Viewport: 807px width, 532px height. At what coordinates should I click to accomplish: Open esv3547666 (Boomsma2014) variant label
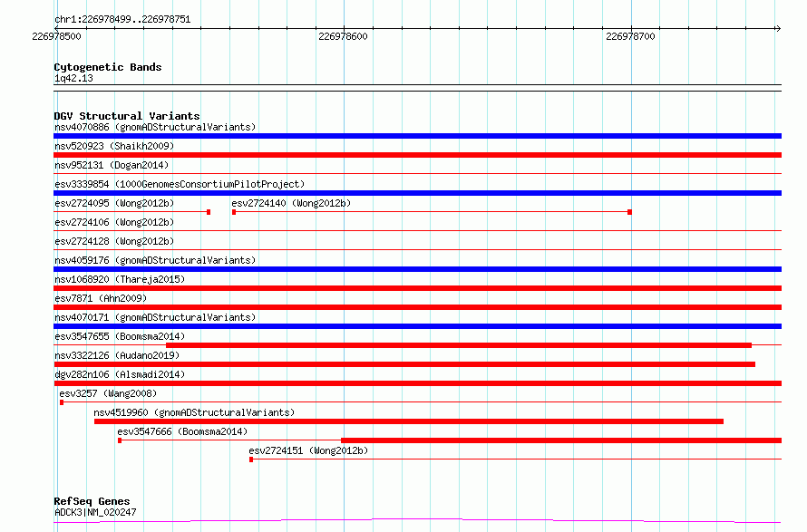click(182, 431)
